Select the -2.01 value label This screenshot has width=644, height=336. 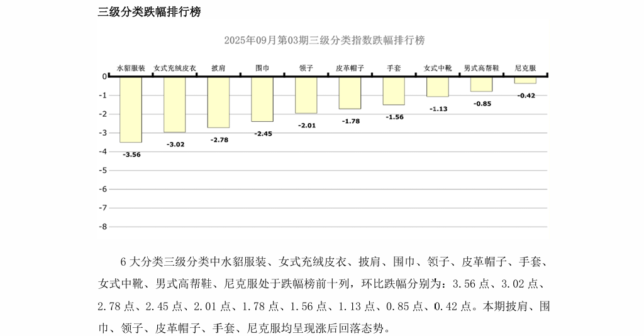tap(307, 126)
